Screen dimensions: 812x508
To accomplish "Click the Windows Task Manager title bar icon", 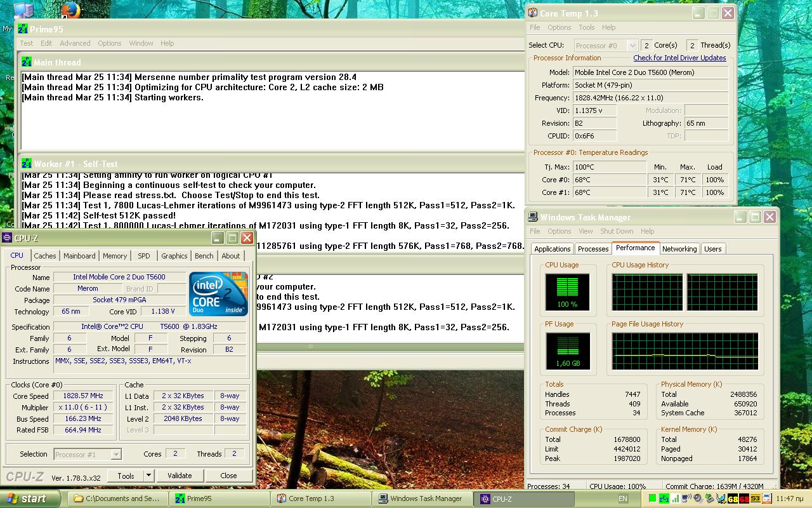I will [x=534, y=217].
